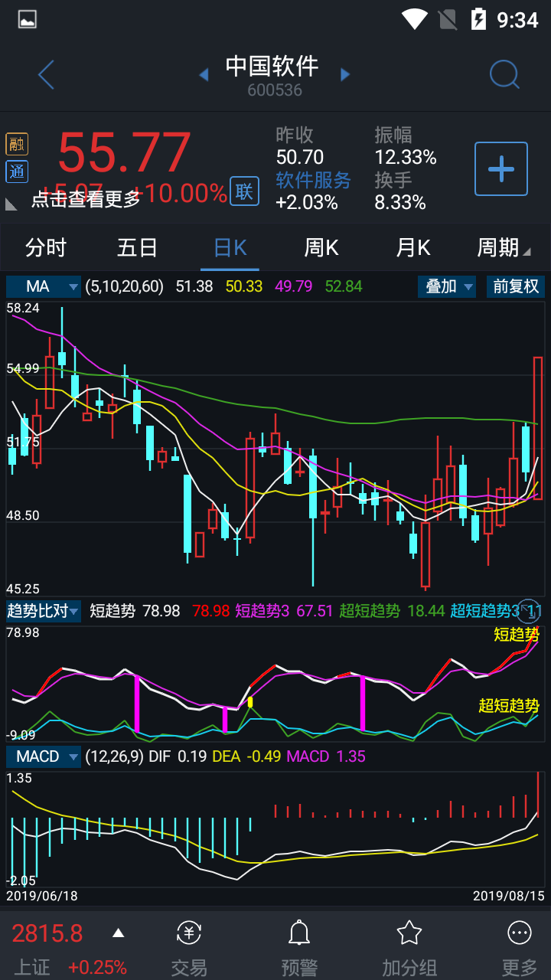
Task: Switch to 分时 tab
Action: point(46,248)
